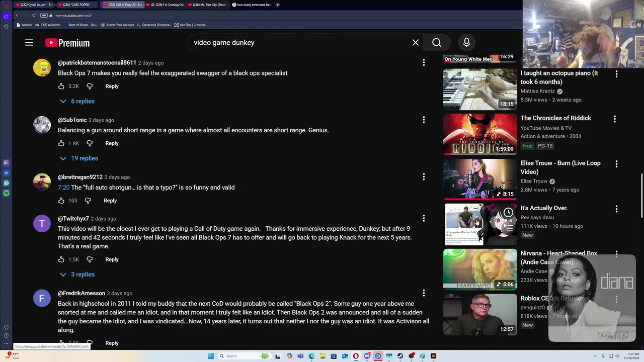The image size is (644, 362).
Task: Like brettregan9212's comment
Action: pos(61,201)
